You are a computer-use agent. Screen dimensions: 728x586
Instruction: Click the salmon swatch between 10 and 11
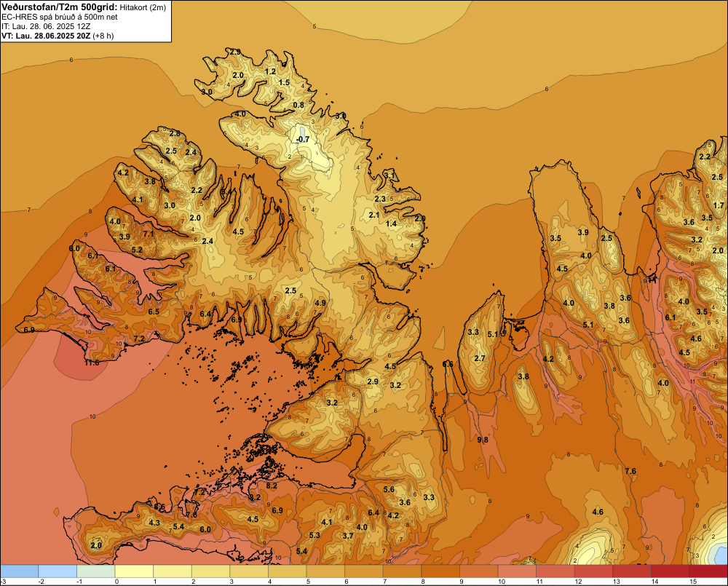517,571
